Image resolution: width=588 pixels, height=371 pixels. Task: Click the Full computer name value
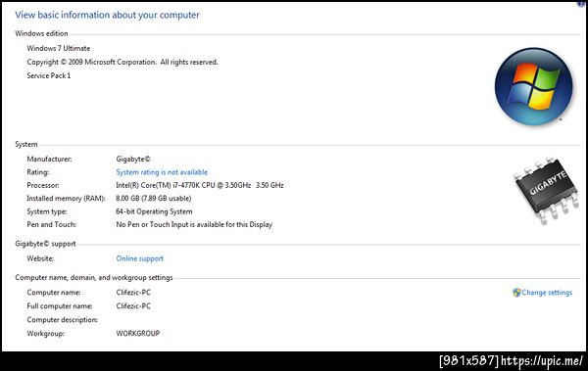133,305
